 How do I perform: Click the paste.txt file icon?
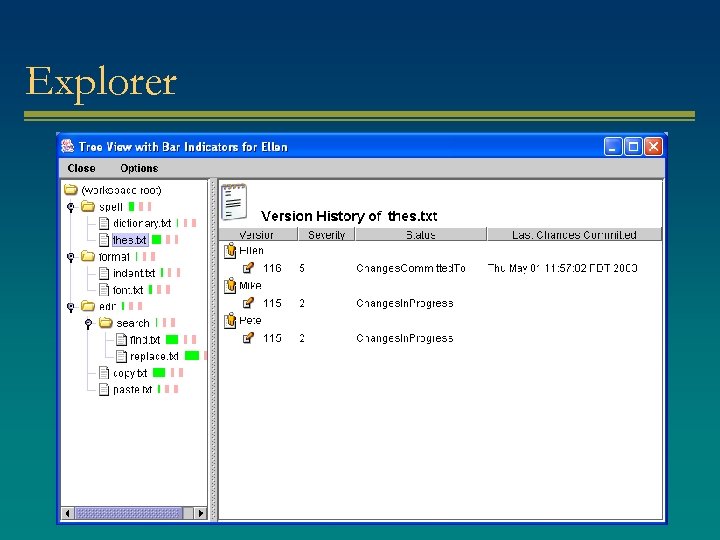point(104,389)
